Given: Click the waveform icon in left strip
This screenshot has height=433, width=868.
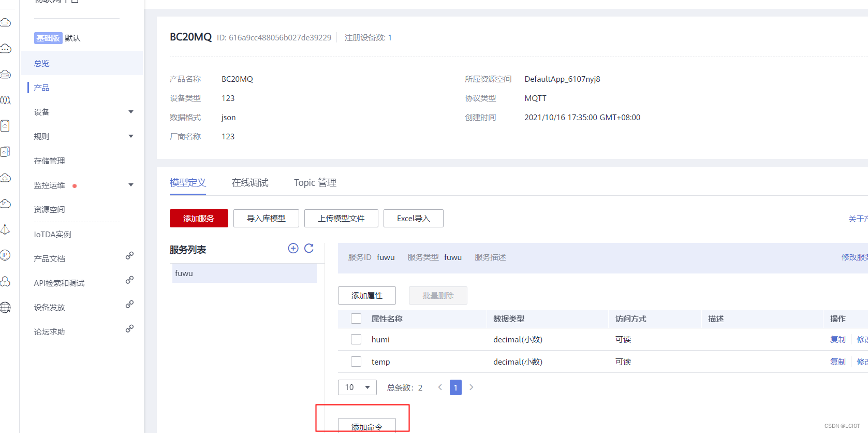Looking at the screenshot, I should point(5,100).
